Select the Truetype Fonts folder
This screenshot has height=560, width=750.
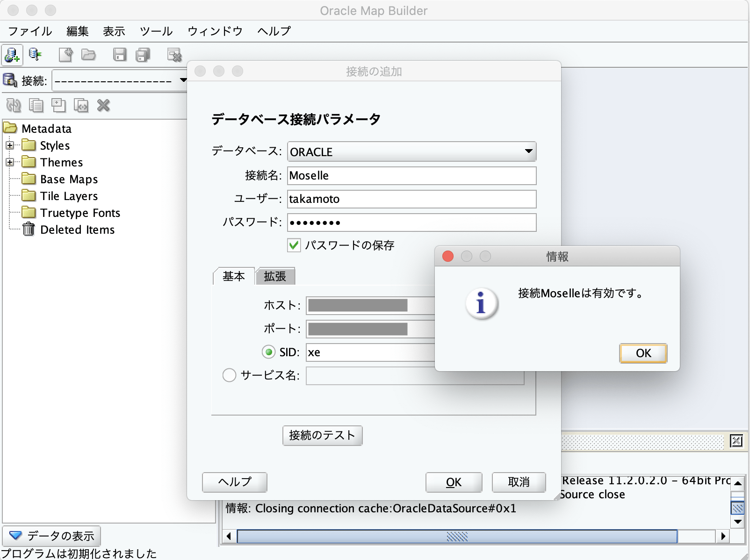[x=72, y=213]
